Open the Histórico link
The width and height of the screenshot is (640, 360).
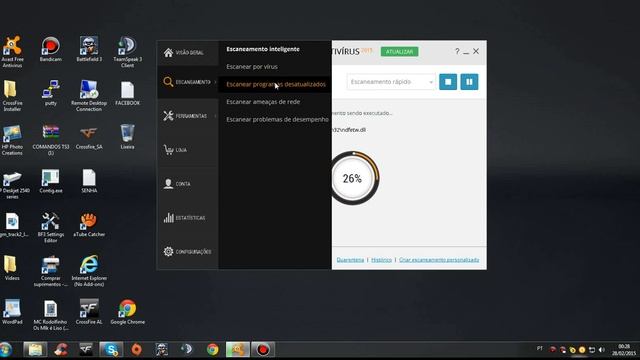pyautogui.click(x=381, y=260)
